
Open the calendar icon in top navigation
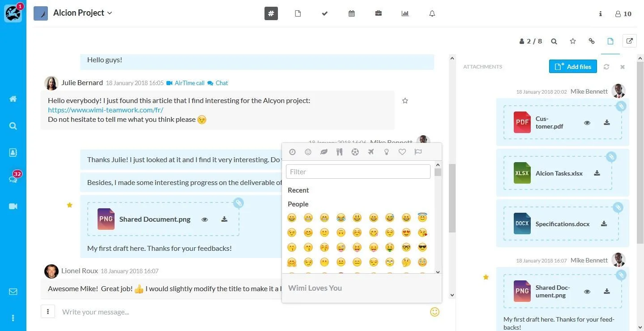click(352, 13)
